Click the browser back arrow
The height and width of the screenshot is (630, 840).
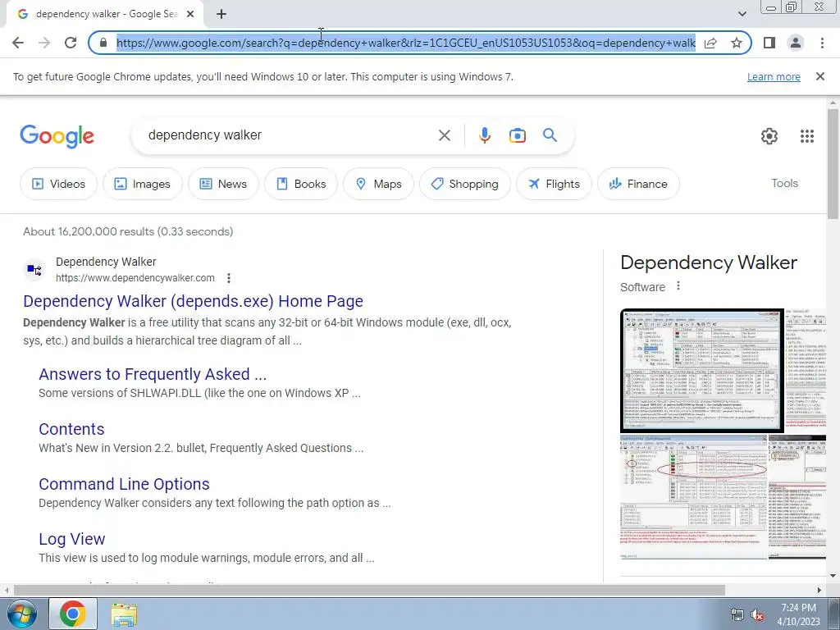click(x=18, y=43)
